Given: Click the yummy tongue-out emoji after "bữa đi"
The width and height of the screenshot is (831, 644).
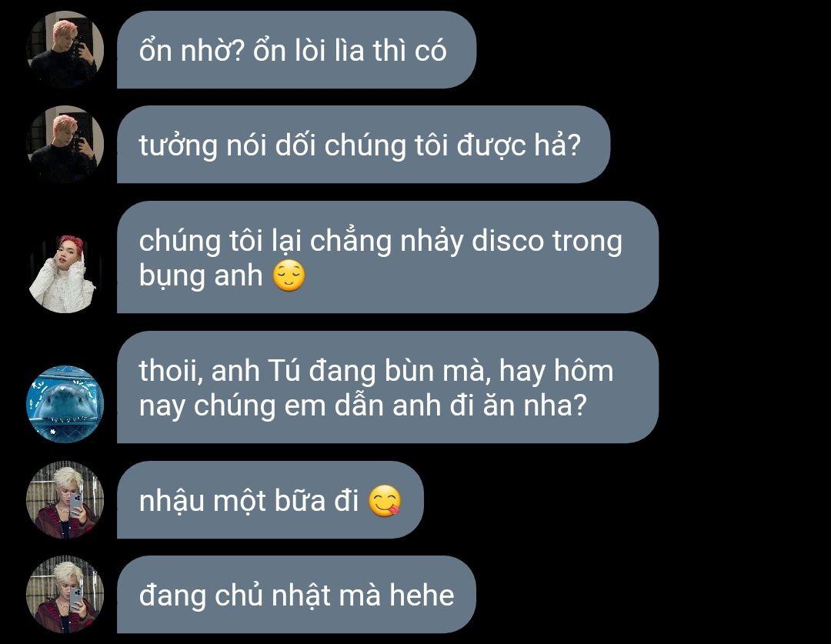Looking at the screenshot, I should [385, 501].
